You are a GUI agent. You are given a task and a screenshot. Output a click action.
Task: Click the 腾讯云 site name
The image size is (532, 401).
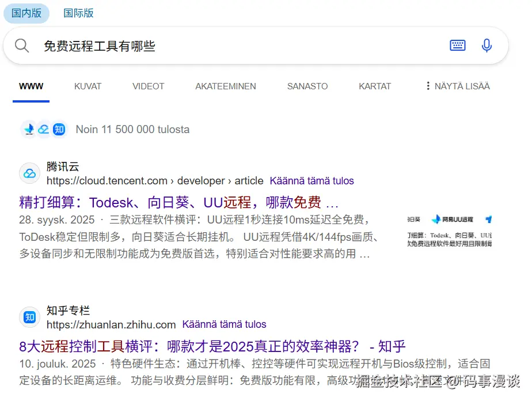(63, 167)
